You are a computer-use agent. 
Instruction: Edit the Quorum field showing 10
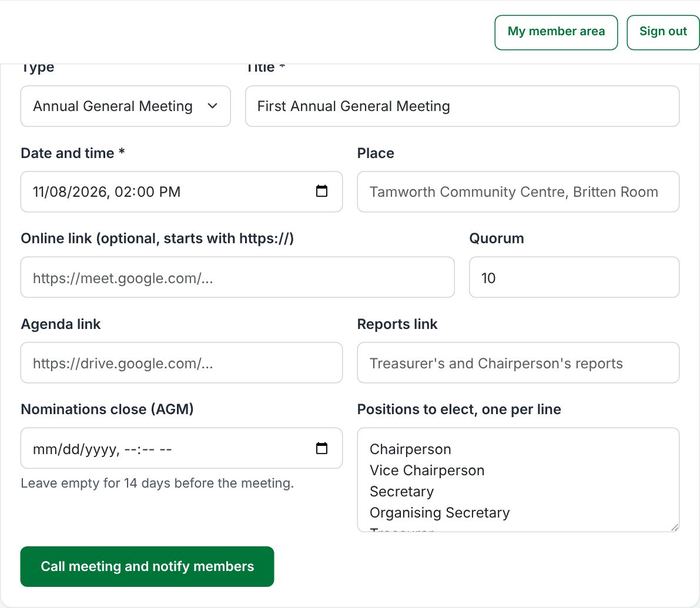click(574, 277)
